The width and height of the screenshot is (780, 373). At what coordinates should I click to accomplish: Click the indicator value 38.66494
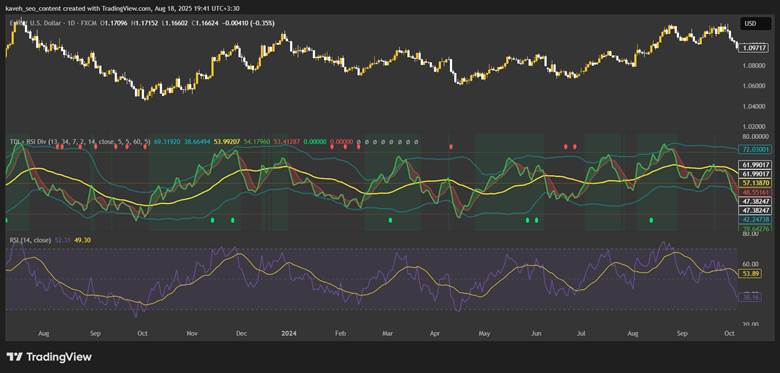point(198,142)
